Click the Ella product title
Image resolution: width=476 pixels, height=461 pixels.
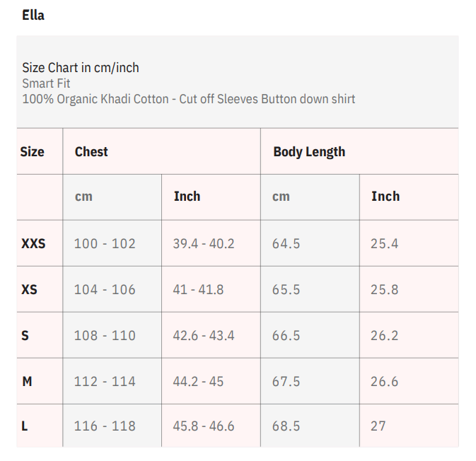pyautogui.click(x=33, y=15)
